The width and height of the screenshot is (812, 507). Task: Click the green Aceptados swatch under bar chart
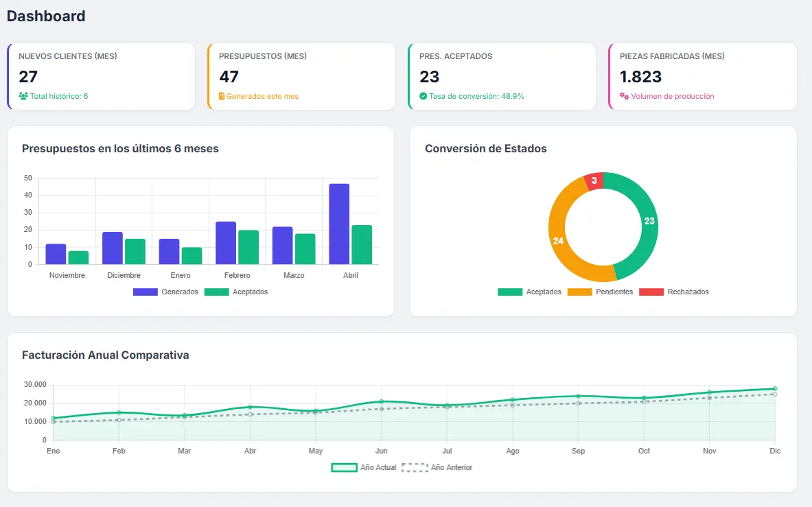click(x=216, y=292)
